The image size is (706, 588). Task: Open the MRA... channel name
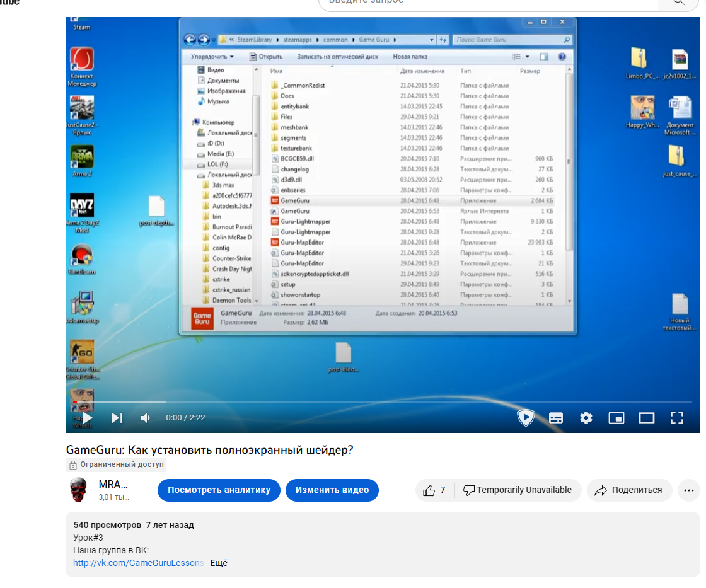coord(113,485)
